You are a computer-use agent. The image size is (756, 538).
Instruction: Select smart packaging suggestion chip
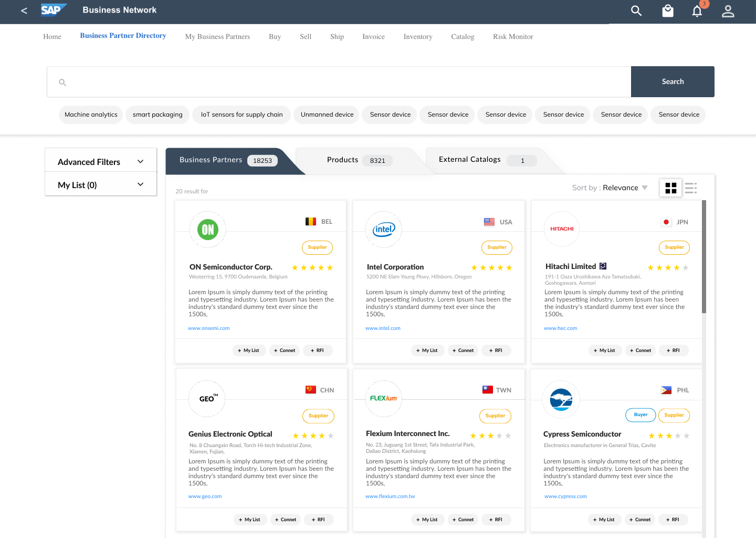coord(157,115)
